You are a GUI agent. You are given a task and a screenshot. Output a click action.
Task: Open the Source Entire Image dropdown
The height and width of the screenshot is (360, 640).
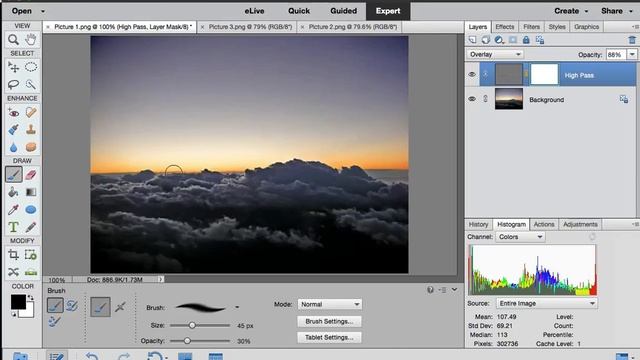[x=547, y=303]
